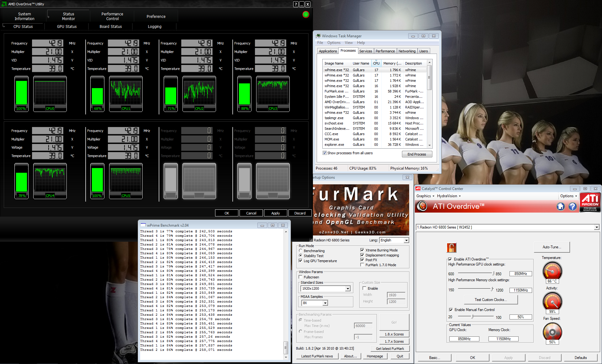The width and height of the screenshot is (602, 364).
Task: Click the wPrime Benchmark window title icon
Action: tap(143, 225)
